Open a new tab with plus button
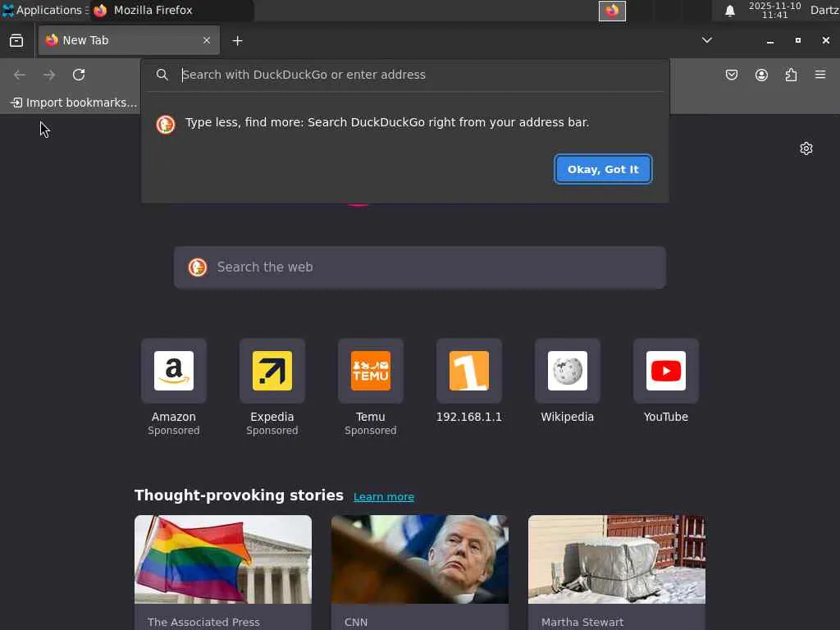This screenshot has height=630, width=840. pos(237,41)
